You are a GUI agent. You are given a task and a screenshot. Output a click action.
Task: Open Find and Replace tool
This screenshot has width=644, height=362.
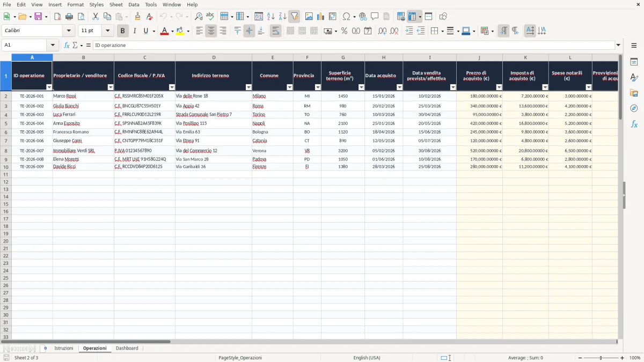[x=199, y=17]
